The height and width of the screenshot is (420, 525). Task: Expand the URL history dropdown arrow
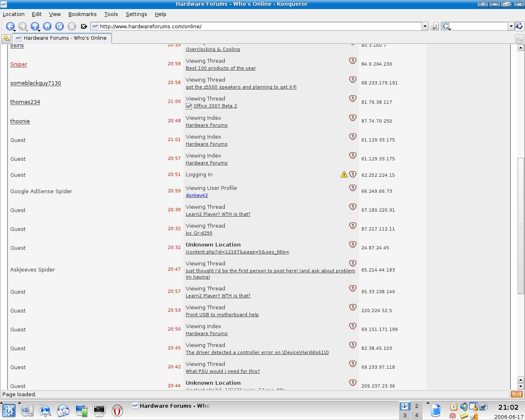coord(425,26)
